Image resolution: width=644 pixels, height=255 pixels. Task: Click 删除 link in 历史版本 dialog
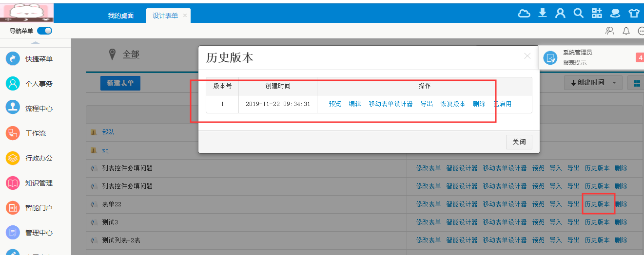(x=479, y=104)
